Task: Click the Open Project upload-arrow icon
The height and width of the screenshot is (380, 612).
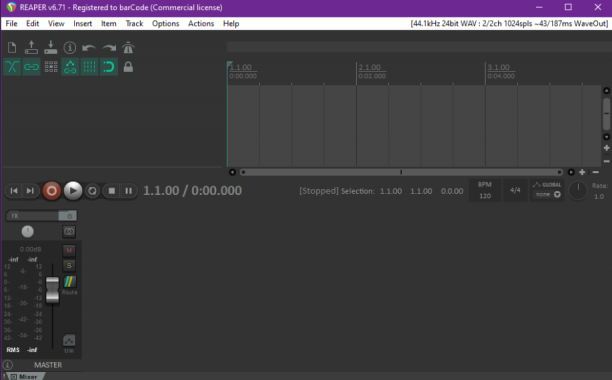Action: pyautogui.click(x=31, y=48)
